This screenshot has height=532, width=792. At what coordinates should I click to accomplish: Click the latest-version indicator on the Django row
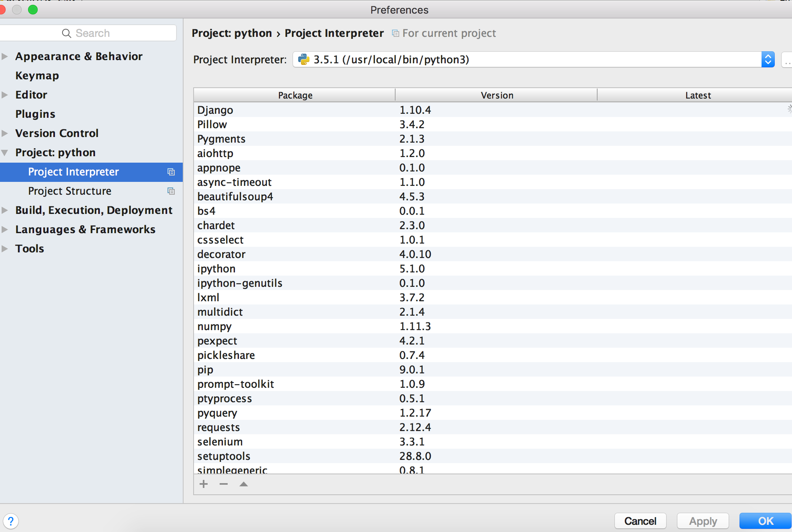click(x=789, y=108)
